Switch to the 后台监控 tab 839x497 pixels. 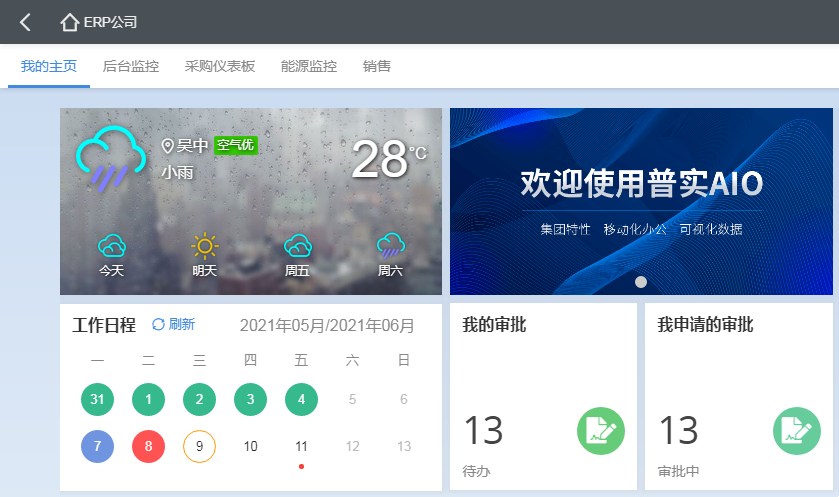coord(131,67)
